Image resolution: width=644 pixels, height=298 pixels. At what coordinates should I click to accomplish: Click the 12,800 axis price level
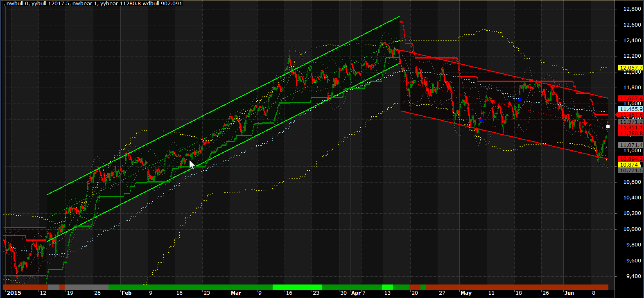[632, 9]
